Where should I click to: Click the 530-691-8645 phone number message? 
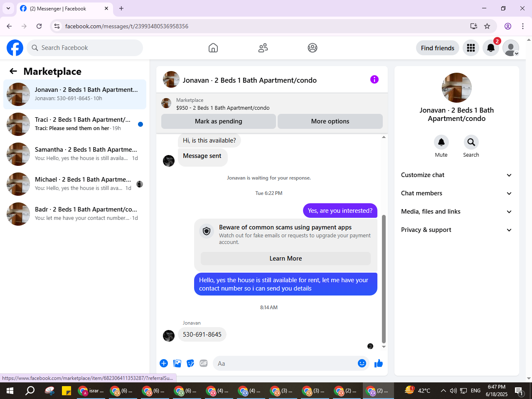click(x=202, y=335)
